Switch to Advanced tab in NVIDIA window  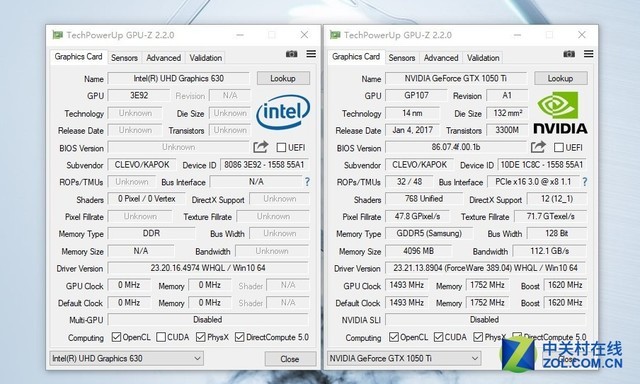pos(441,58)
